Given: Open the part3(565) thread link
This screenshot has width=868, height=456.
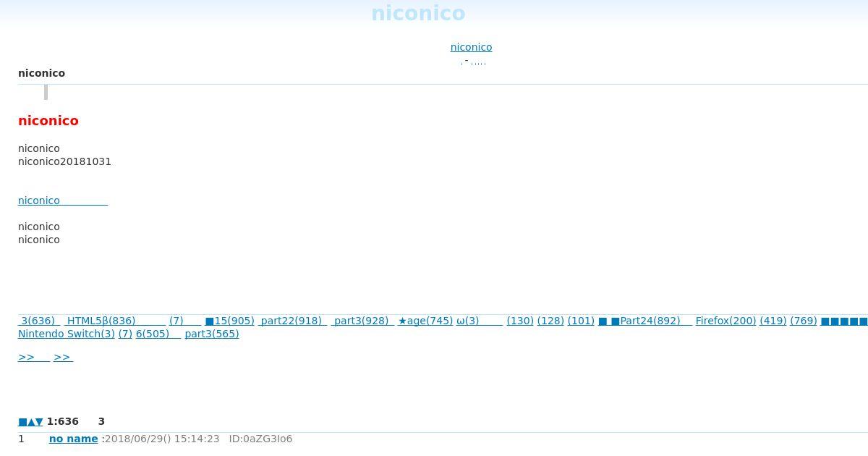Looking at the screenshot, I should pos(212,334).
